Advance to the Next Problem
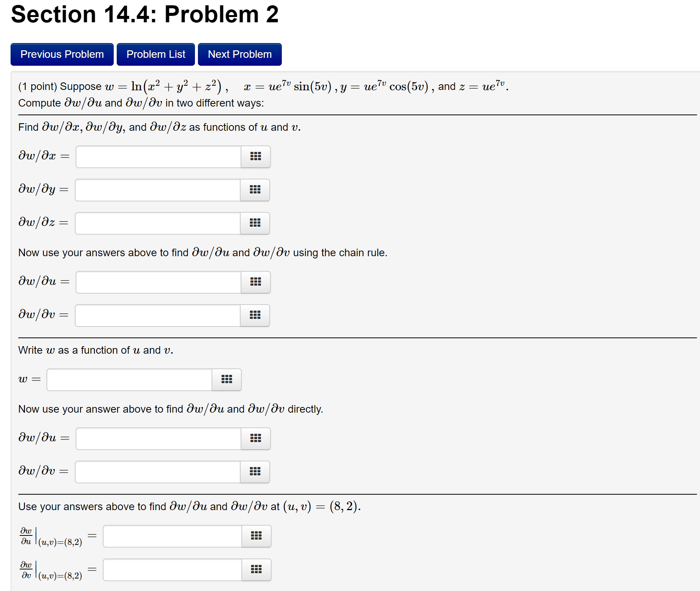 [240, 54]
